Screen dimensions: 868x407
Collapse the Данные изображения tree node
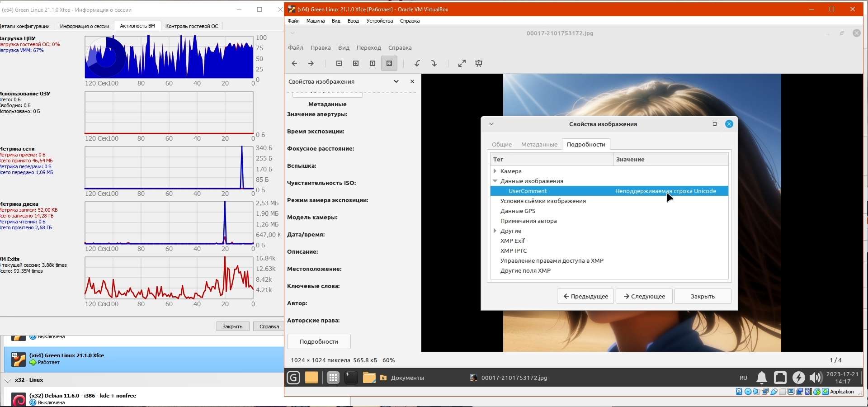495,181
